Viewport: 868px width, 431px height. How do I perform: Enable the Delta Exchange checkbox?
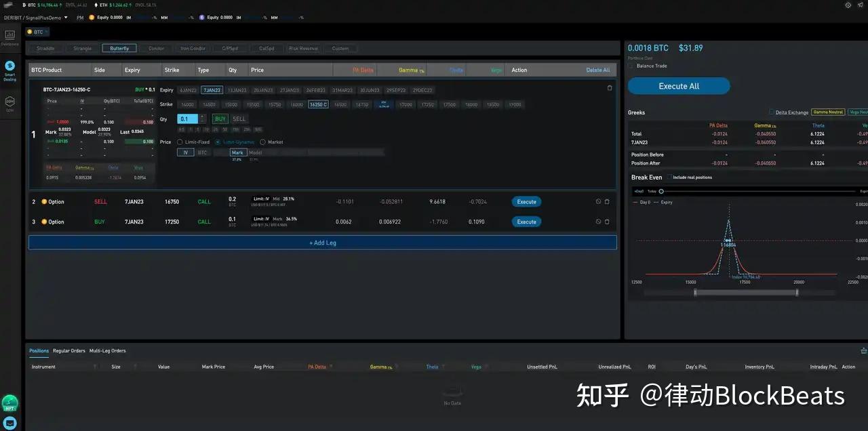coord(772,112)
